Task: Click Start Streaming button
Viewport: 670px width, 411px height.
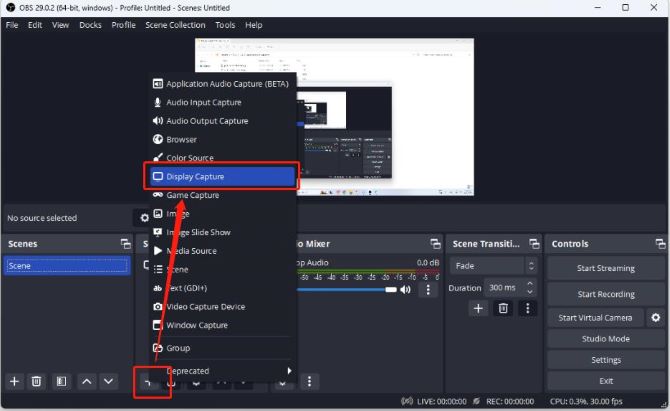Action: 606,268
